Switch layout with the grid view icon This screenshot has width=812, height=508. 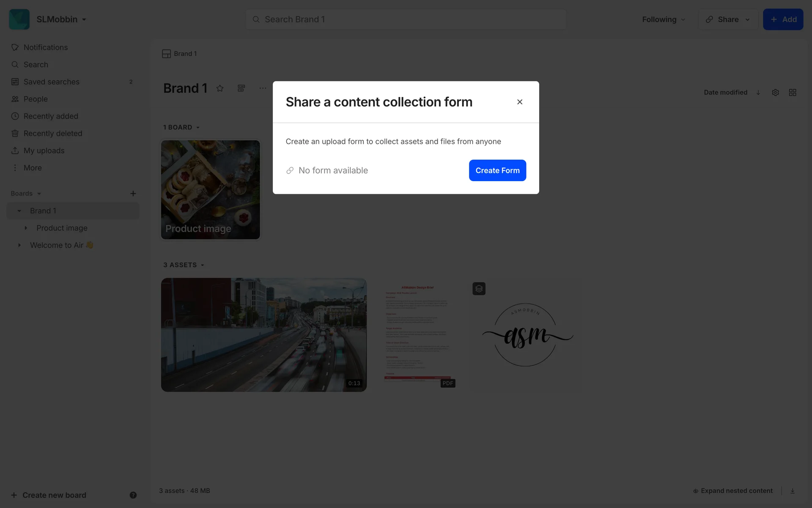tap(793, 92)
